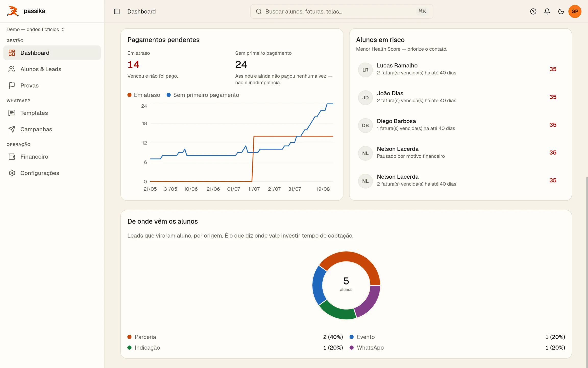Toggle the Sem primeiro pagamento chart legend
Screen dimensions: 588x368
tap(203, 95)
